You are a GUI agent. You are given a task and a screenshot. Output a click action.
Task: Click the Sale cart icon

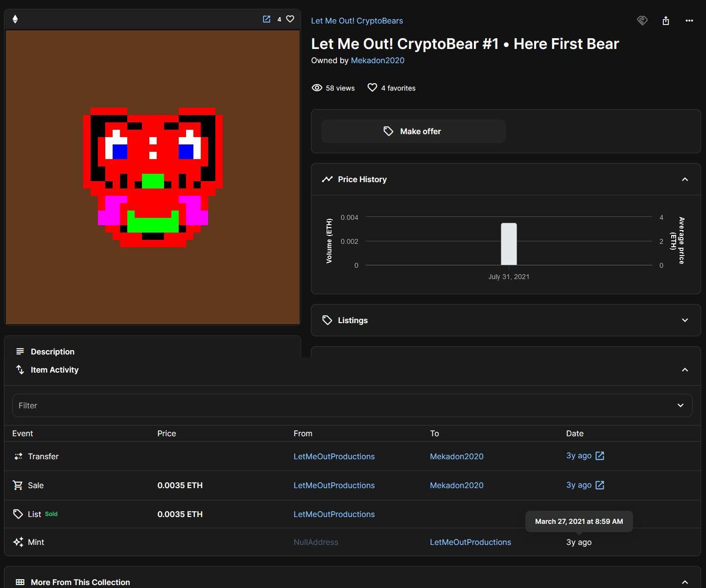click(x=18, y=485)
